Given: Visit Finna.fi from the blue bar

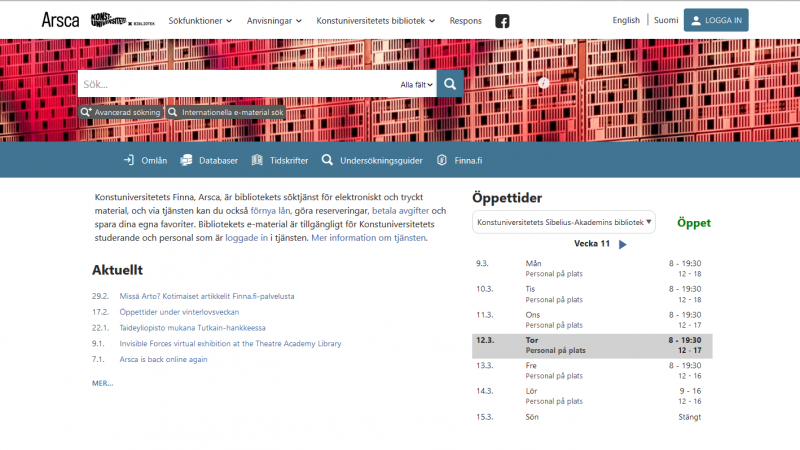Looking at the screenshot, I should [460, 160].
